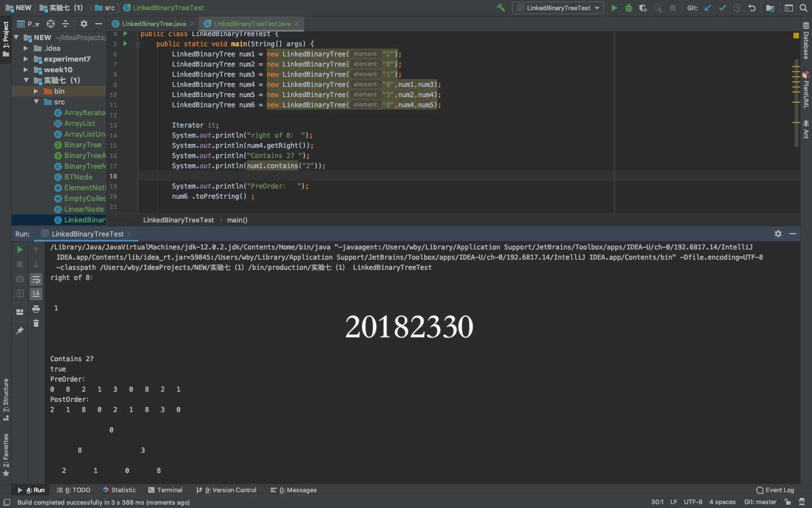This screenshot has width=812, height=508.
Task: Expand the bin folder
Action: click(36, 91)
